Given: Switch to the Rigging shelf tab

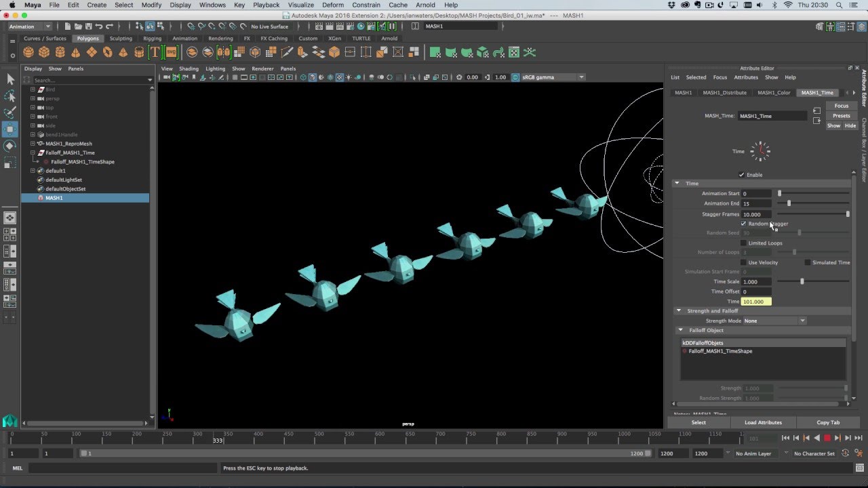Looking at the screenshot, I should [152, 39].
